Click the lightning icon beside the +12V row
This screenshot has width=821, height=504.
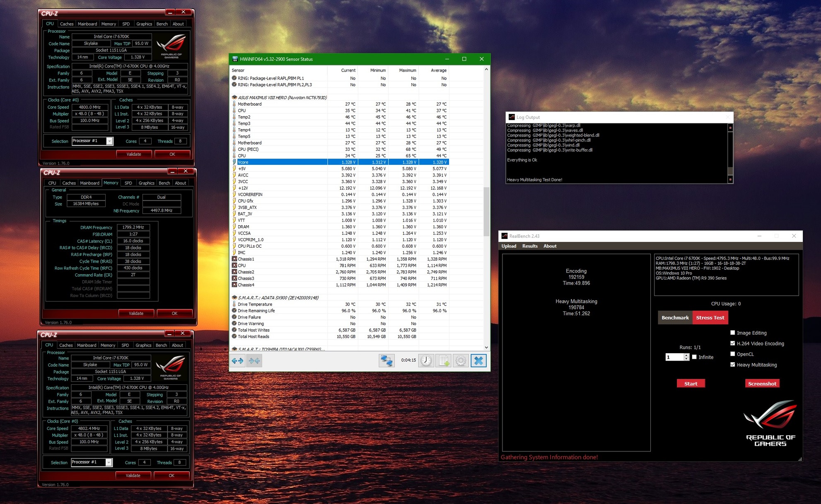click(x=234, y=188)
